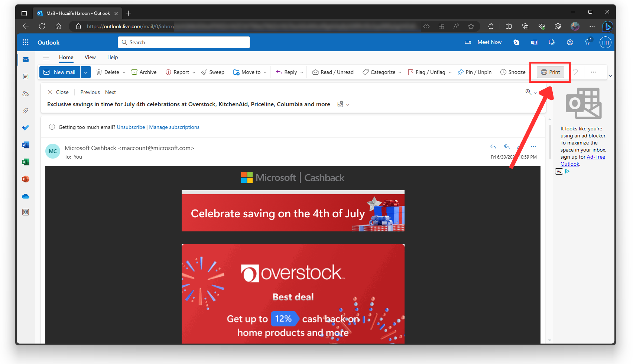Switch to the View menu tab
The image size is (633, 364).
point(90,57)
